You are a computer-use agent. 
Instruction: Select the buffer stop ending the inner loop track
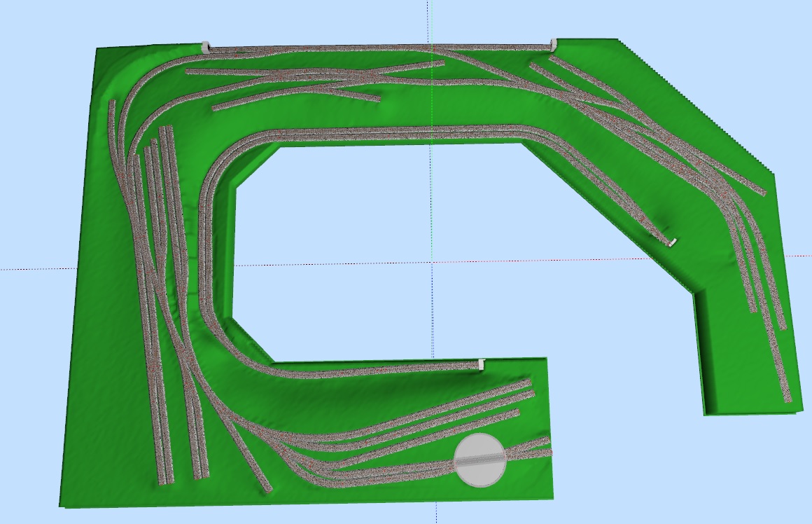[481, 364]
